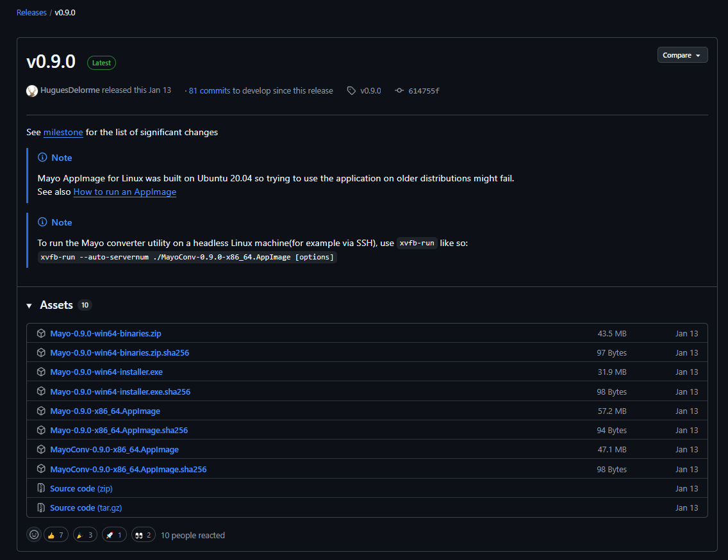This screenshot has height=560, width=728.
Task: Click zip file icon for Source code (zip)
Action: click(41, 488)
